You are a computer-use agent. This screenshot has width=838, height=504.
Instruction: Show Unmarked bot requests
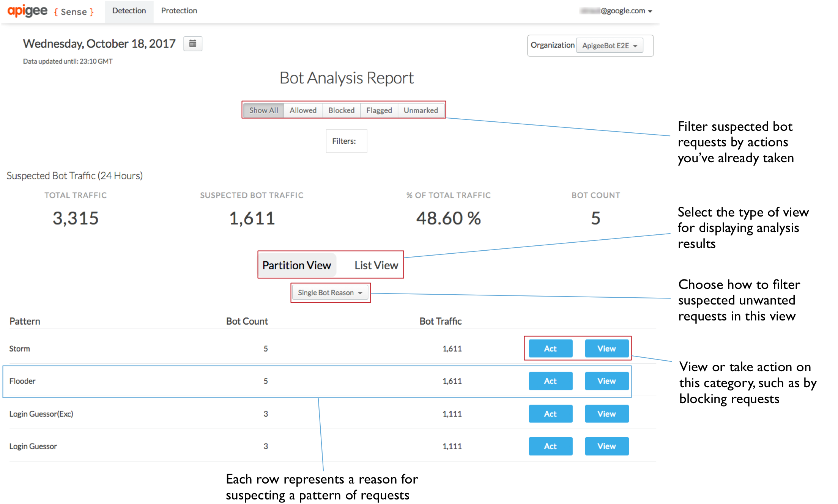click(421, 110)
